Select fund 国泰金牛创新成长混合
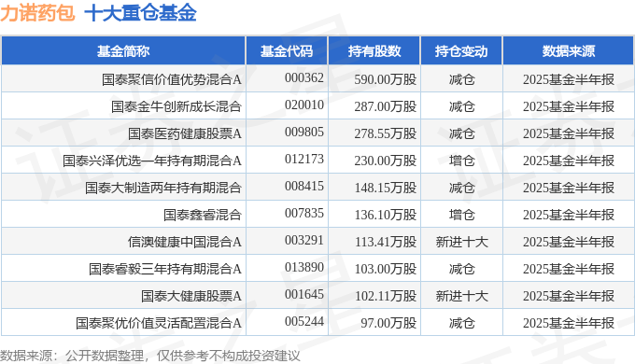635x364 pixels. [x=176, y=106]
